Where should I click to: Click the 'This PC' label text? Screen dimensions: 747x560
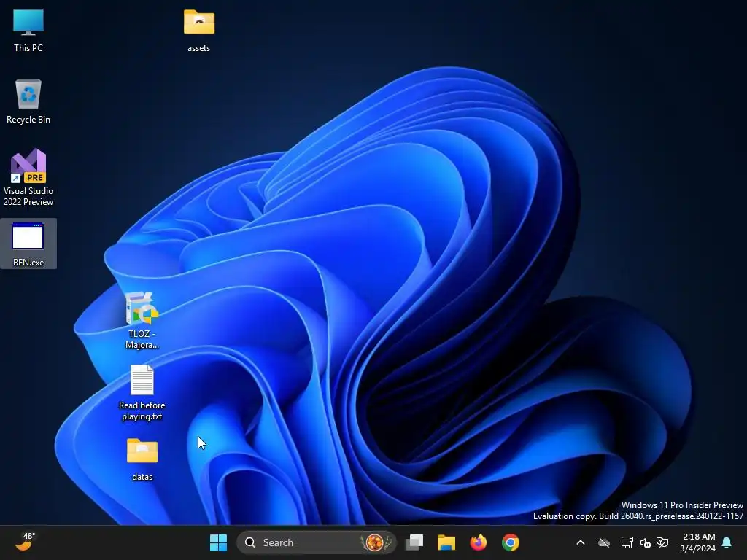[28, 47]
